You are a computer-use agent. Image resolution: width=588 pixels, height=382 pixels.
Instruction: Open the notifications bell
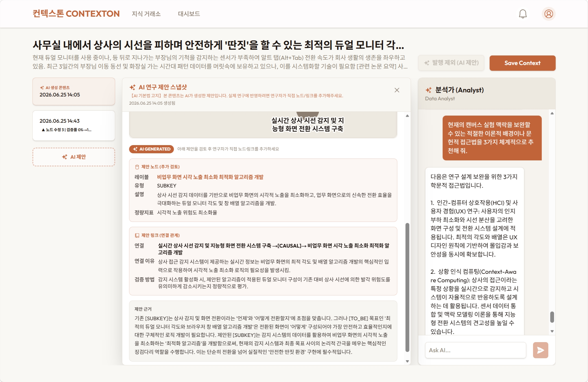click(x=523, y=14)
